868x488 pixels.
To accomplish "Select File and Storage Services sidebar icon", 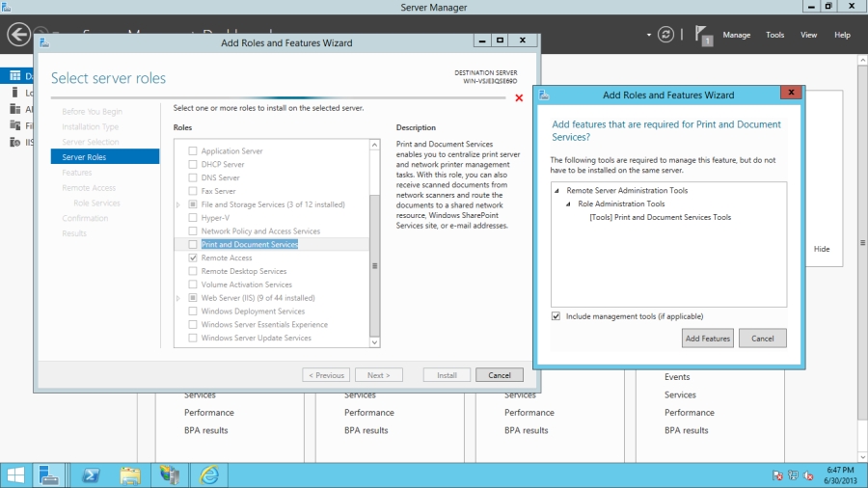I will tap(14, 125).
